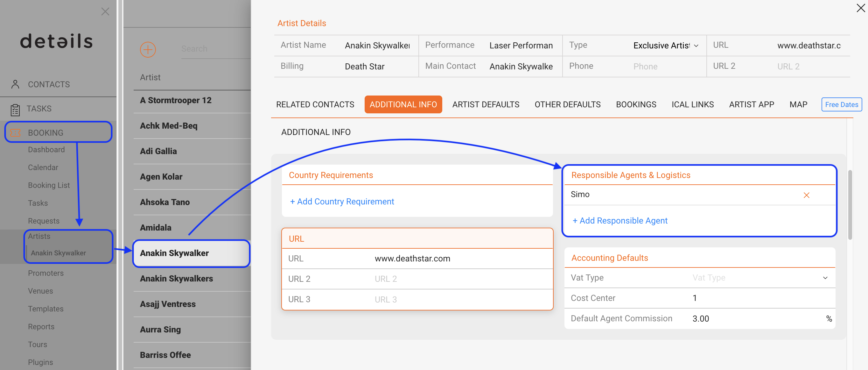Open the Artist App tab

[x=752, y=104]
